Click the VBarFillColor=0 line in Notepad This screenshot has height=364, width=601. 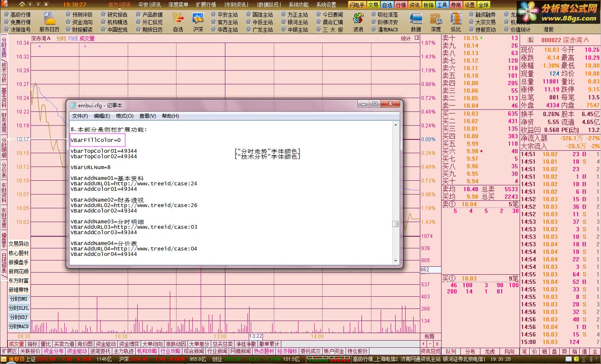(96, 140)
